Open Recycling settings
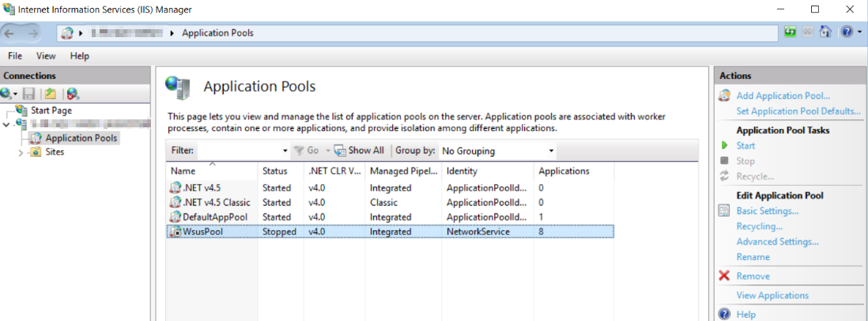Viewport: 868px width, 321px height. pyautogui.click(x=759, y=226)
